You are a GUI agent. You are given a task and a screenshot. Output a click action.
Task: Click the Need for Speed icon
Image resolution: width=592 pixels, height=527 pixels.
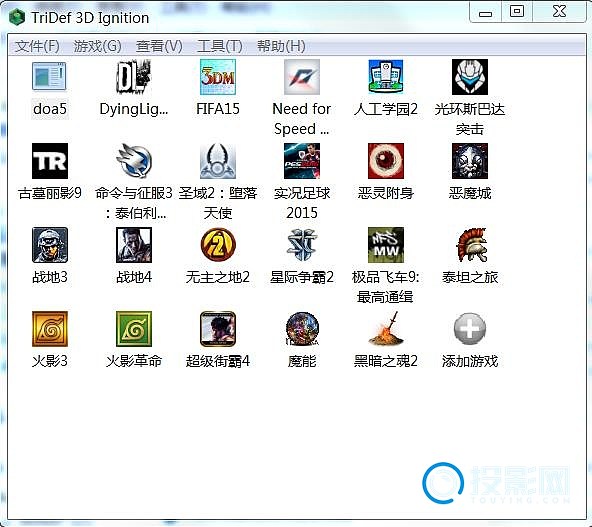point(302,77)
